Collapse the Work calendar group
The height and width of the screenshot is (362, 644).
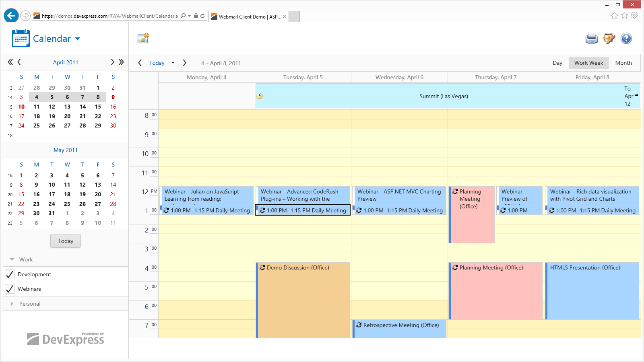12,259
